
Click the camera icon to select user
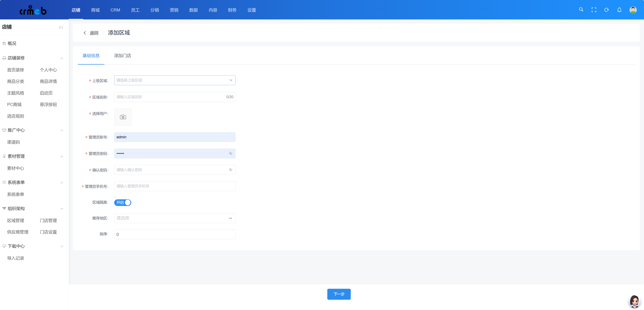pyautogui.click(x=123, y=117)
